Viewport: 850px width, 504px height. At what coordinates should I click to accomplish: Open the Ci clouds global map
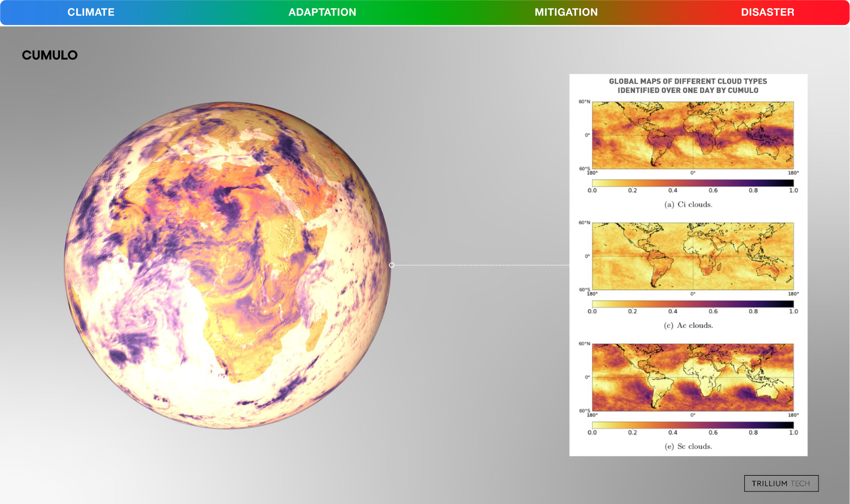[693, 135]
